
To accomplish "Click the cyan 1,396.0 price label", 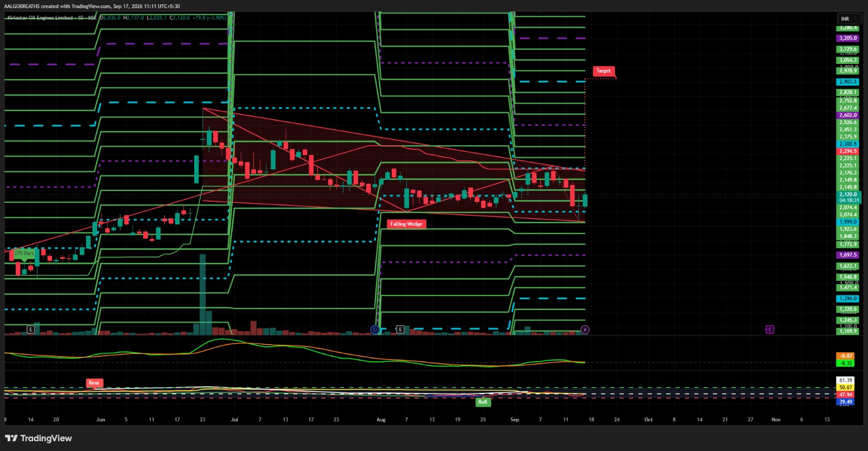I will point(848,299).
